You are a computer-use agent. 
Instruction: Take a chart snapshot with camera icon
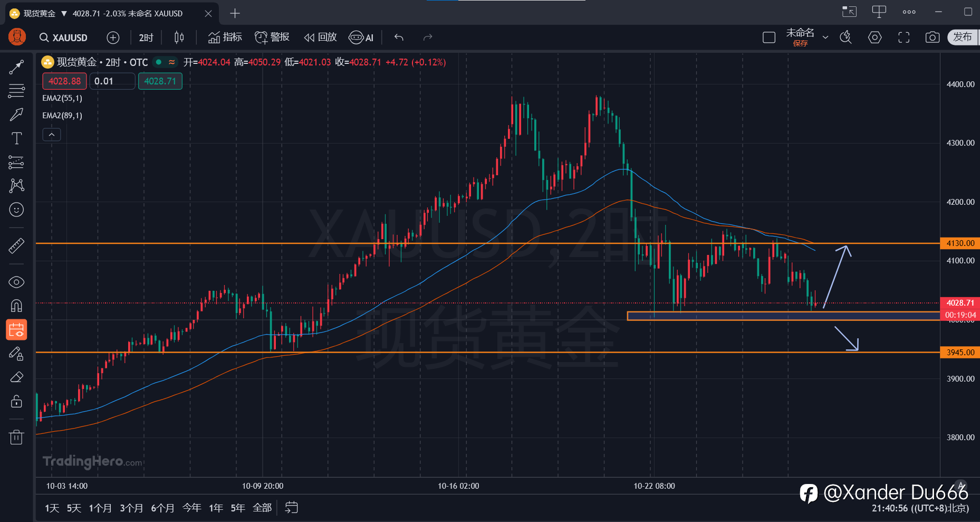[x=932, y=37]
